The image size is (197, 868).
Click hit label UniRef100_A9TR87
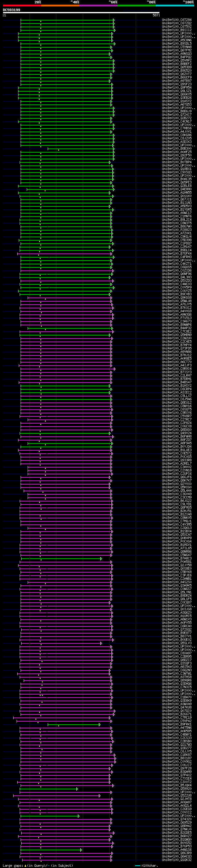pyautogui.click(x=177, y=81)
